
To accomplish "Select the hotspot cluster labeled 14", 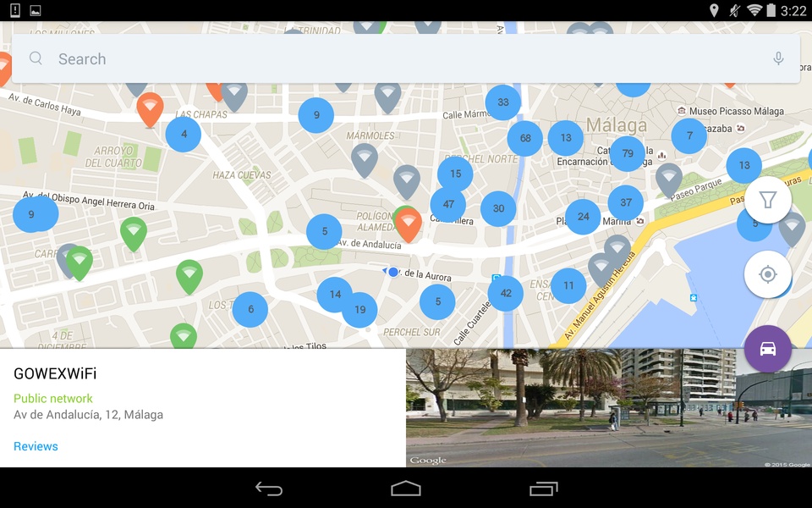I will (x=335, y=295).
